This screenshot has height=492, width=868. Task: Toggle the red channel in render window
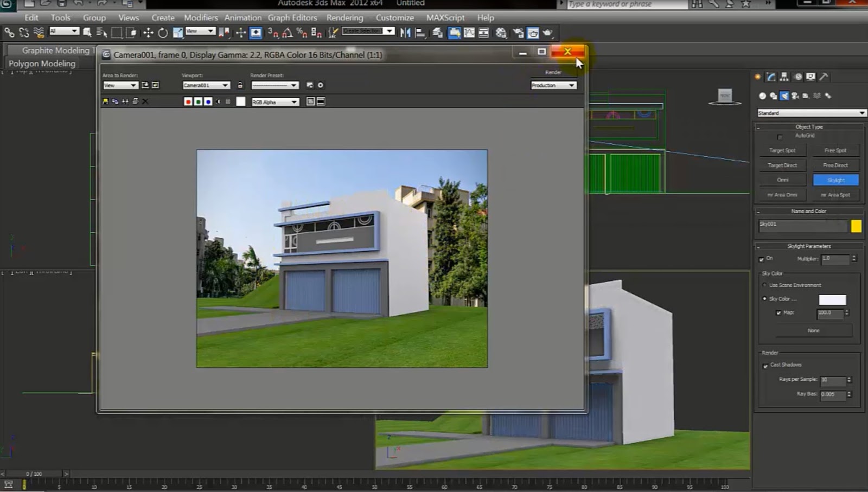[188, 101]
